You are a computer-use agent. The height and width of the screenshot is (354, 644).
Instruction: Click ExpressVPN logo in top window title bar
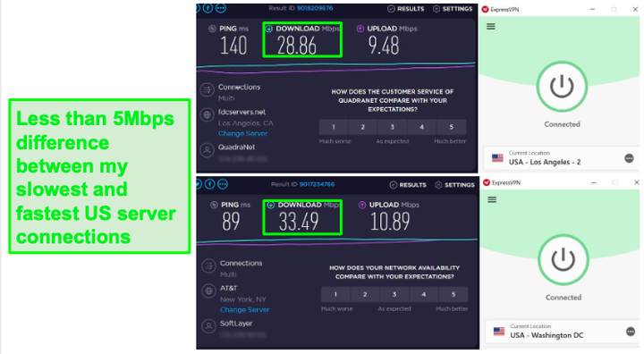(x=486, y=10)
